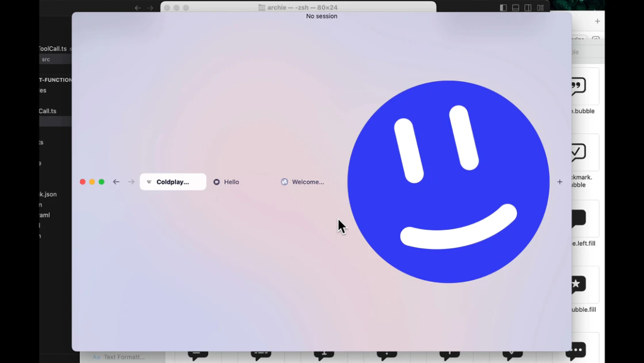Click the 'ckmark.' symbol label
The height and width of the screenshot is (363, 644).
coord(582,177)
